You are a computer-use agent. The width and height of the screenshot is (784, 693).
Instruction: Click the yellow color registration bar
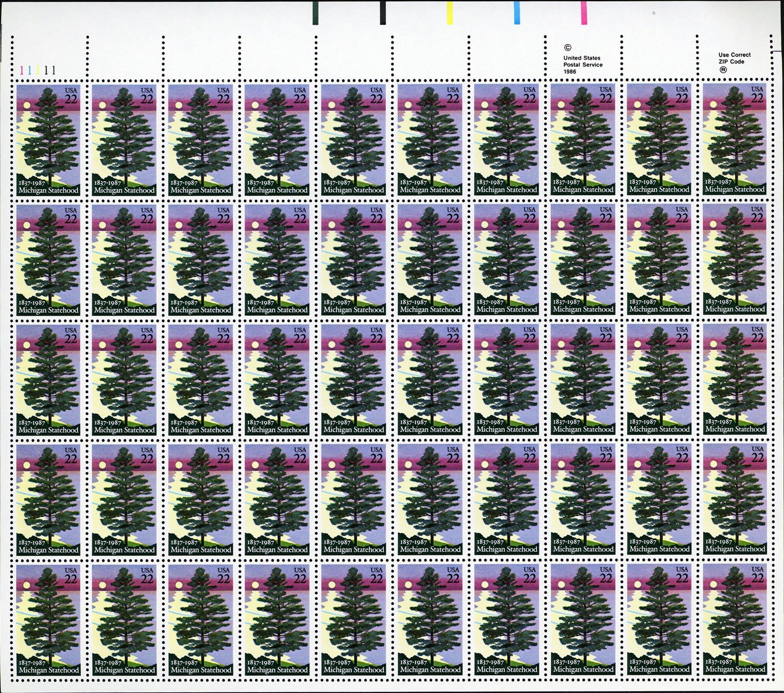pyautogui.click(x=449, y=12)
